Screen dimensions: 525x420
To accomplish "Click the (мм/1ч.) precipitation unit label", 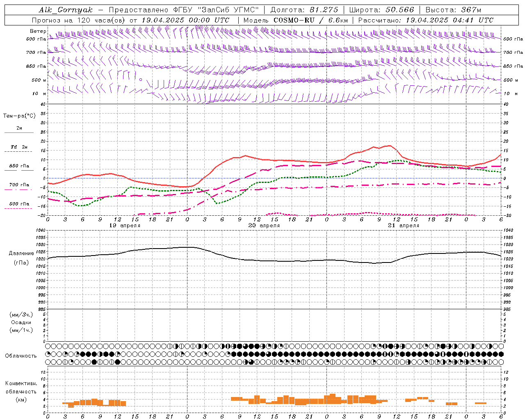I will click(21, 330).
